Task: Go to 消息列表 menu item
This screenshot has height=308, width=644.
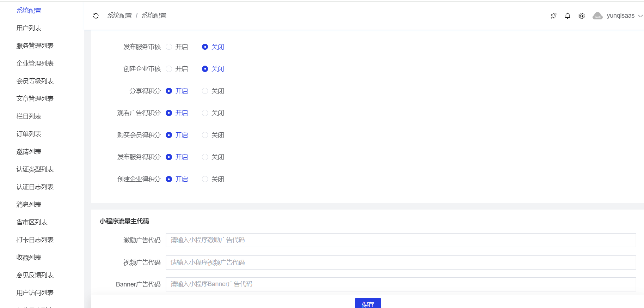Action: pyautogui.click(x=29, y=205)
